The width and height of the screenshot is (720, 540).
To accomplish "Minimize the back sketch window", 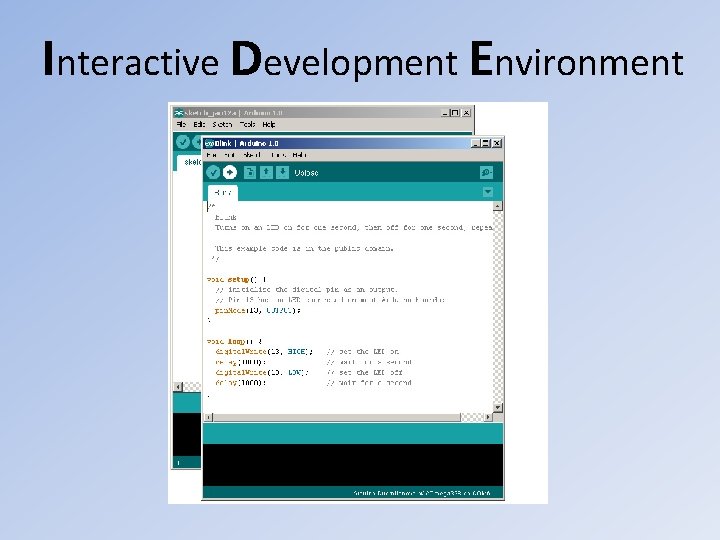I will click(444, 112).
